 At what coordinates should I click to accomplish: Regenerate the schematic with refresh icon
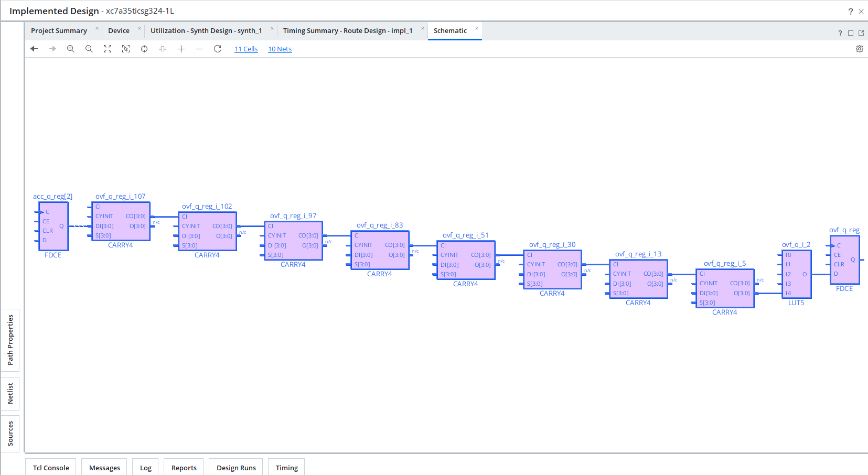point(218,49)
